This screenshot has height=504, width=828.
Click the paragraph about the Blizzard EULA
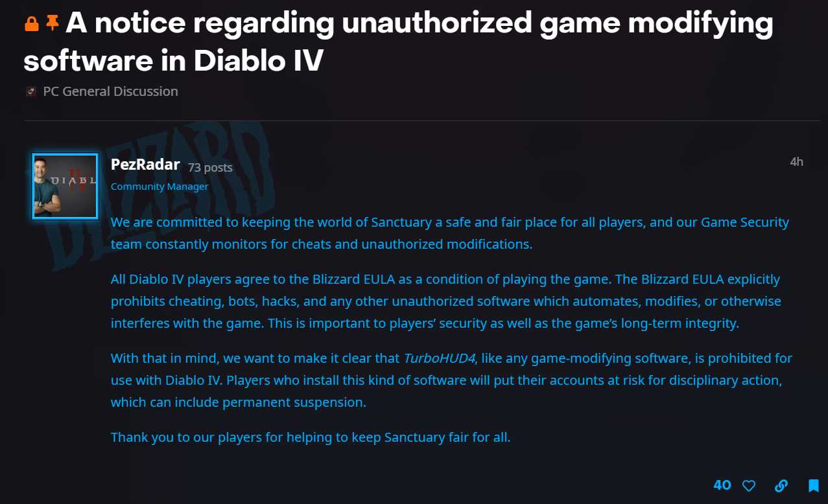445,301
